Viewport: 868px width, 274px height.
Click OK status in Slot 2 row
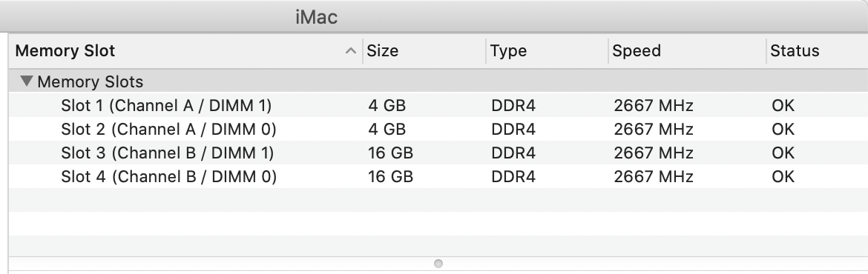pos(783,129)
